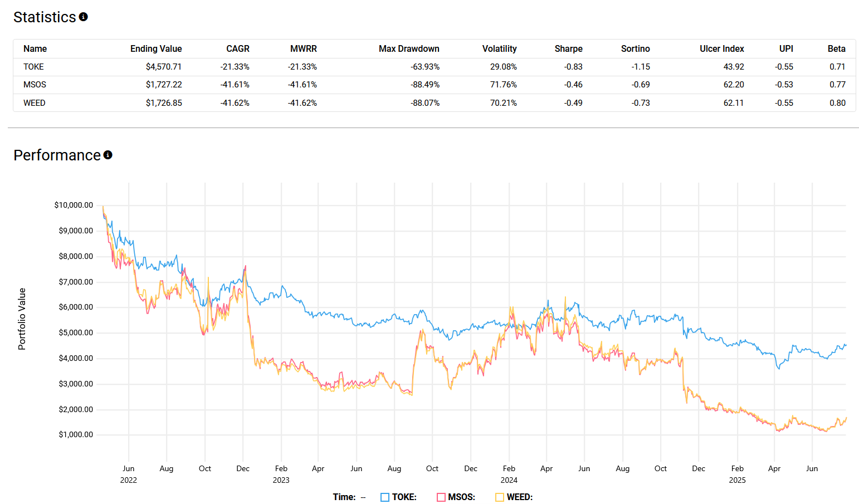Select the Ulcer Index column header

pos(722,49)
